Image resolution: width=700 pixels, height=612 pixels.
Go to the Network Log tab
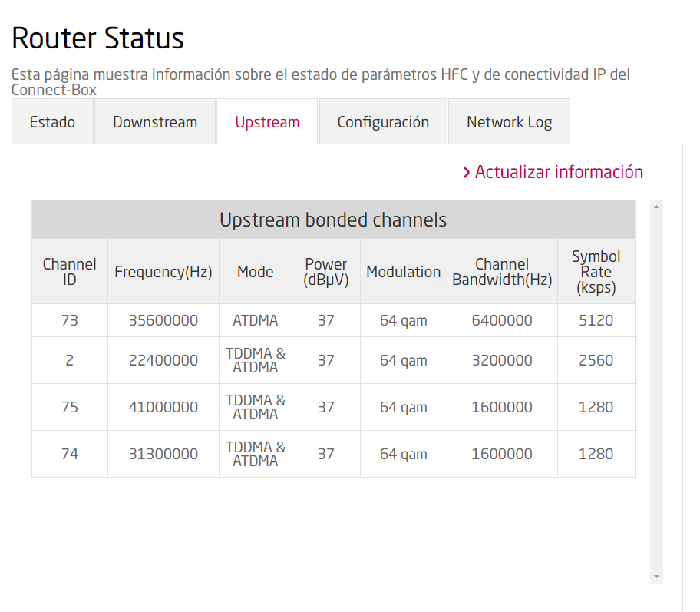click(509, 122)
